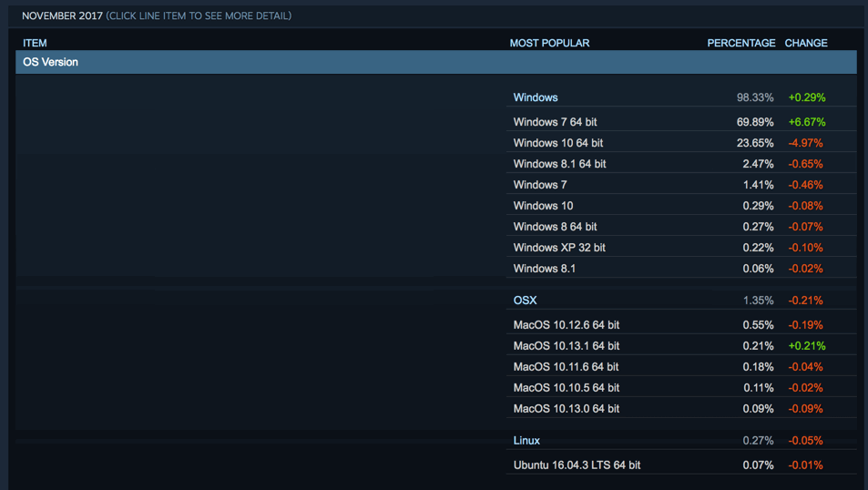
Task: Click the PERCENTAGE column header
Action: tap(741, 43)
